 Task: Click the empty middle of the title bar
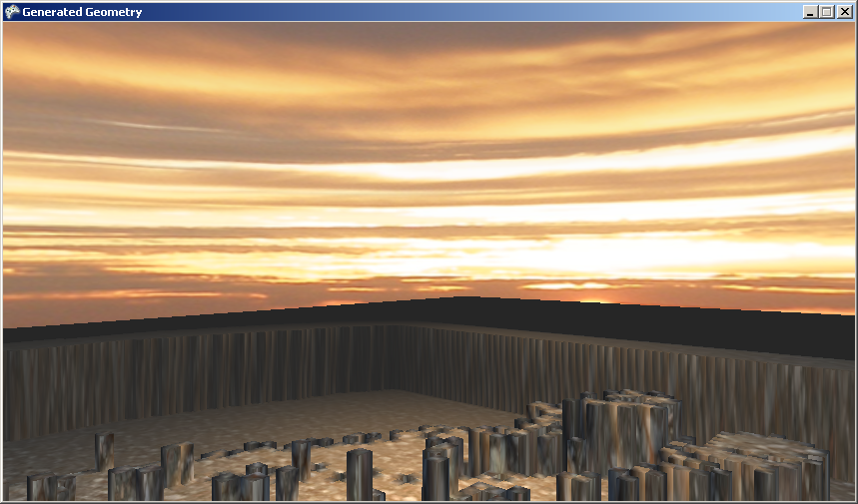[x=449, y=12]
